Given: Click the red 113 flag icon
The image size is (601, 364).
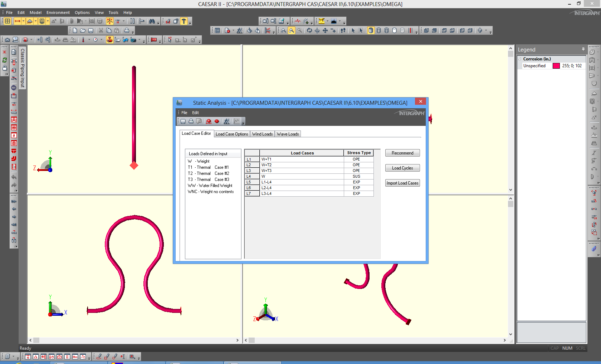Looking at the screenshot, I should pos(154,40).
